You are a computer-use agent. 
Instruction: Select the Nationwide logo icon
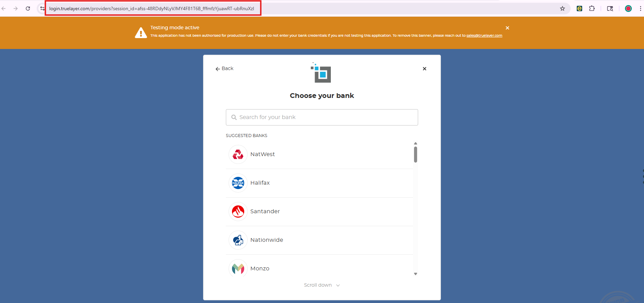238,240
